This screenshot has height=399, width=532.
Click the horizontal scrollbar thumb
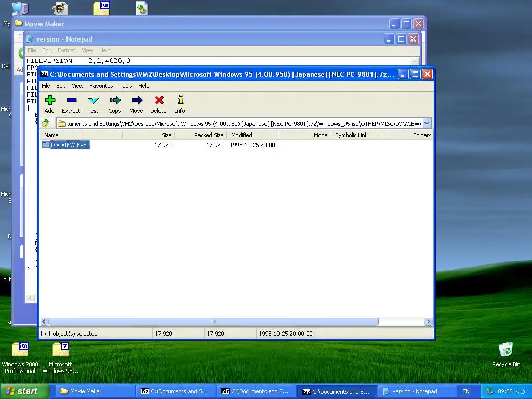point(214,321)
